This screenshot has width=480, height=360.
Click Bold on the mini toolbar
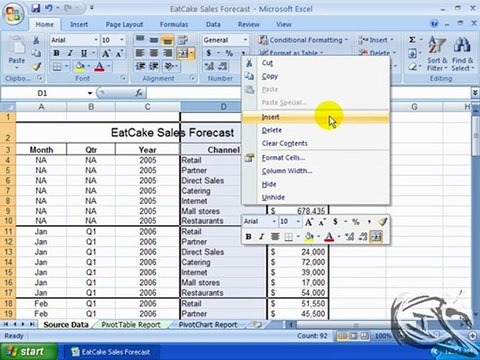click(x=248, y=237)
